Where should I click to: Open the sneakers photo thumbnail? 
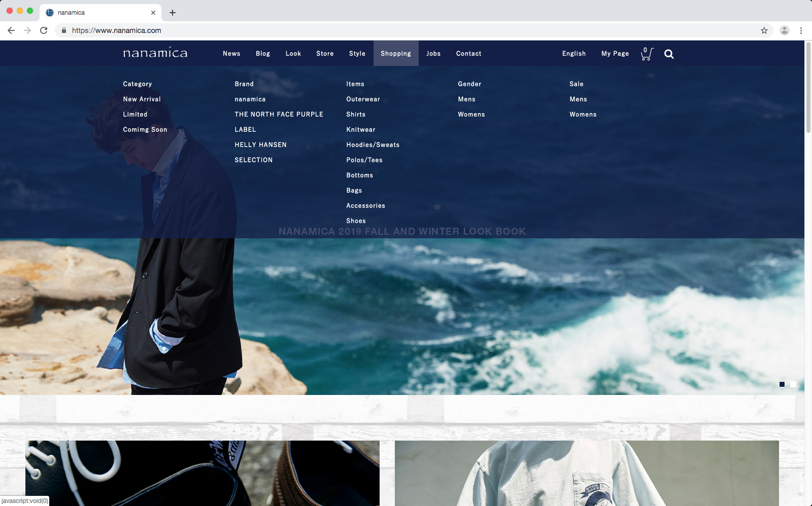pos(202,473)
